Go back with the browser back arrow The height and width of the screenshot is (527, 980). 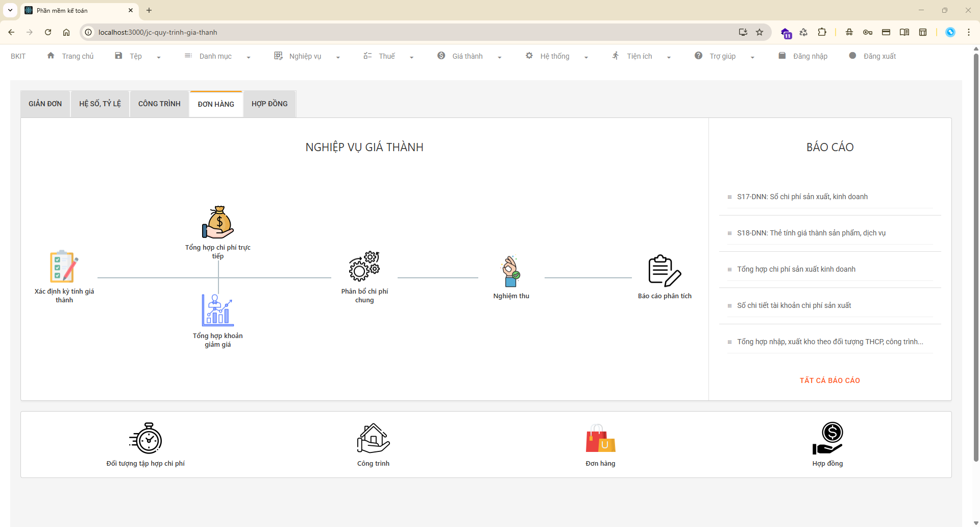(x=11, y=32)
